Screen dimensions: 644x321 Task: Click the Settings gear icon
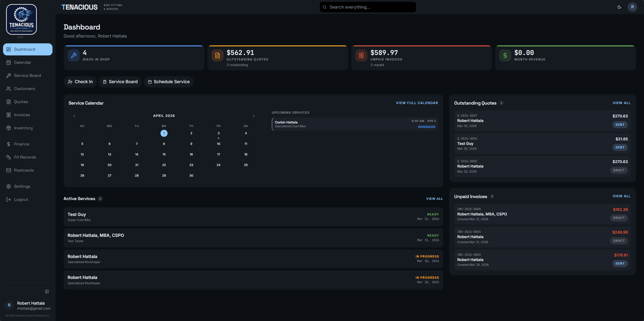tap(8, 186)
